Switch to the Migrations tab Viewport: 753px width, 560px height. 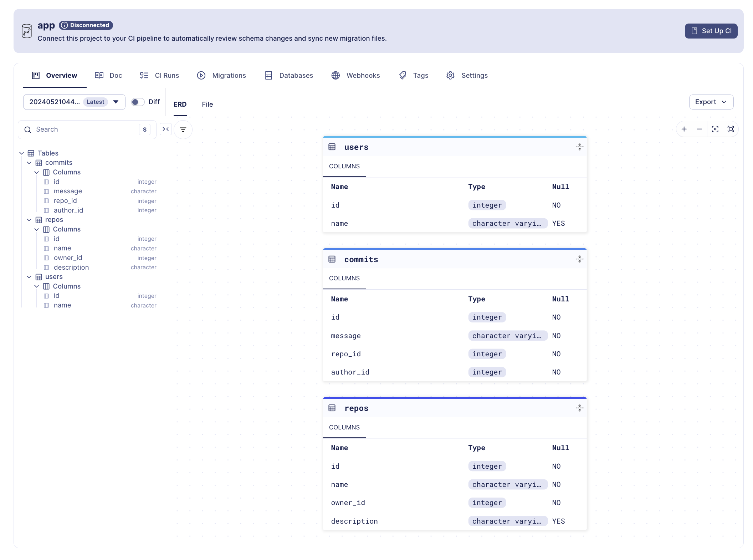(x=221, y=76)
